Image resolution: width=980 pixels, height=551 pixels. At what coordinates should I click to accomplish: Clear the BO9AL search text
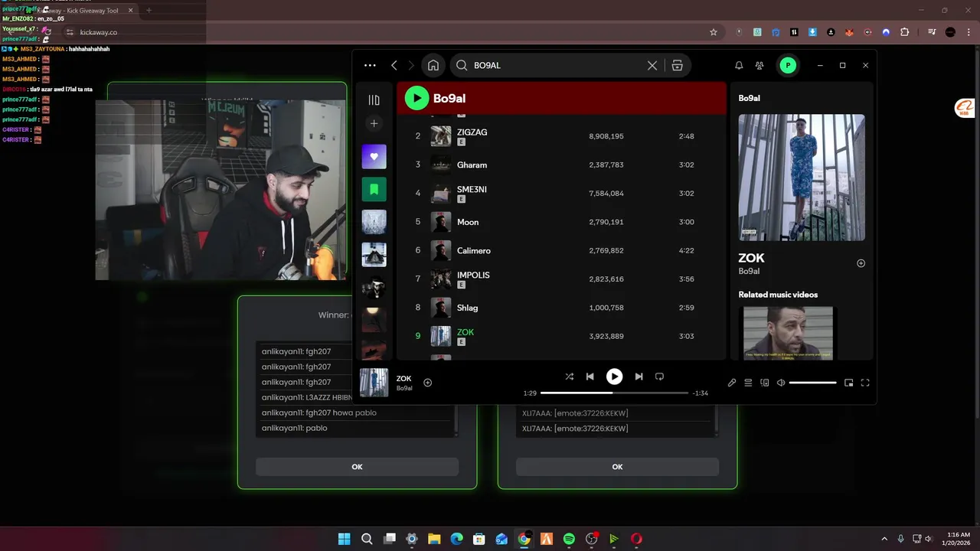tap(652, 65)
